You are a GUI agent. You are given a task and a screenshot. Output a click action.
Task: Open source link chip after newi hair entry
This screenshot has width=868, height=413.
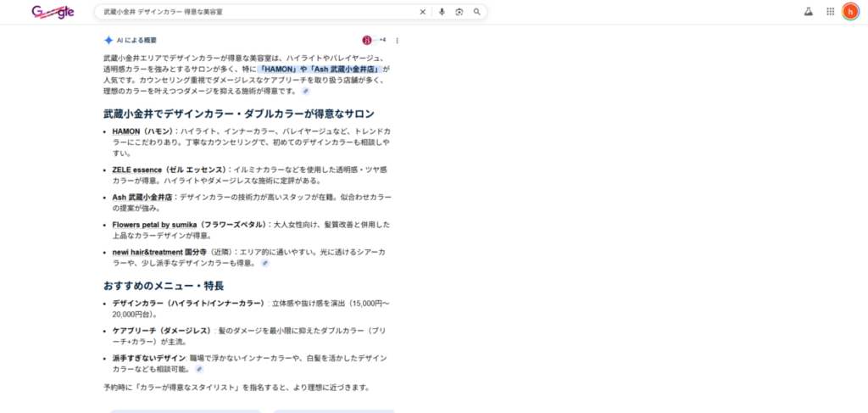[x=265, y=264]
